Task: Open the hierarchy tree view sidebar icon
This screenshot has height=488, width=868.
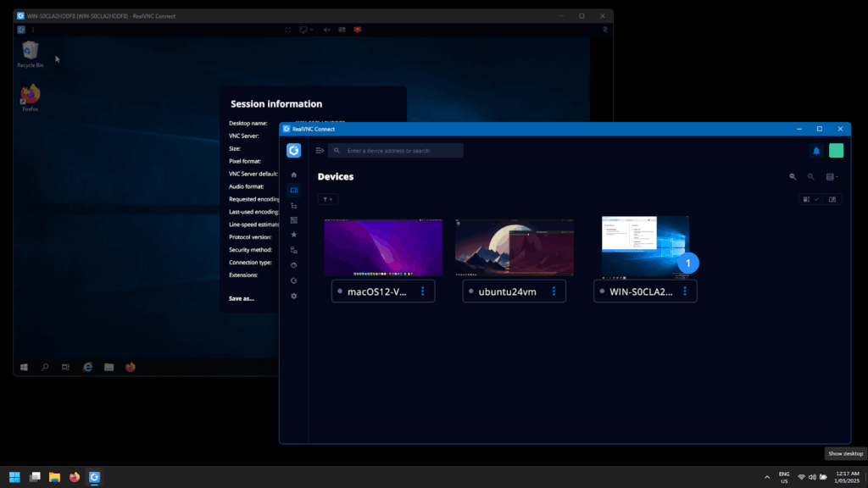Action: click(x=294, y=206)
